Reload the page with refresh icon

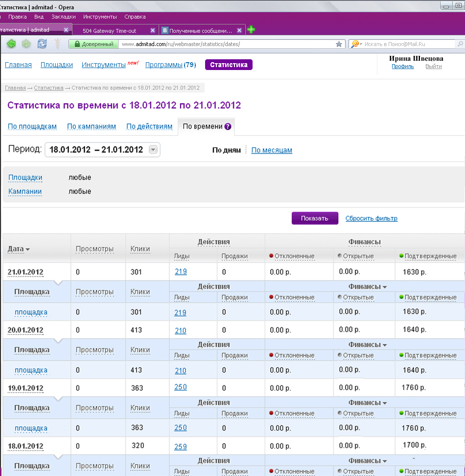[42, 44]
